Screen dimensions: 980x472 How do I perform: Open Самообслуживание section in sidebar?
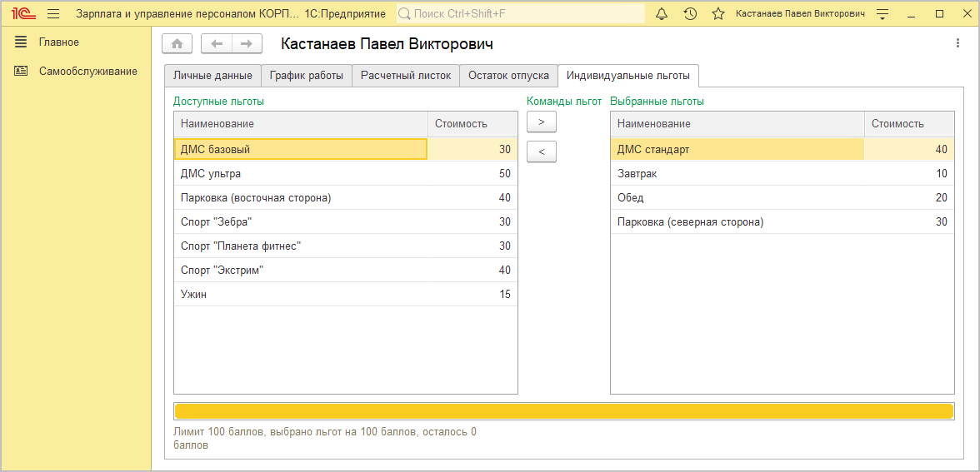click(x=87, y=72)
